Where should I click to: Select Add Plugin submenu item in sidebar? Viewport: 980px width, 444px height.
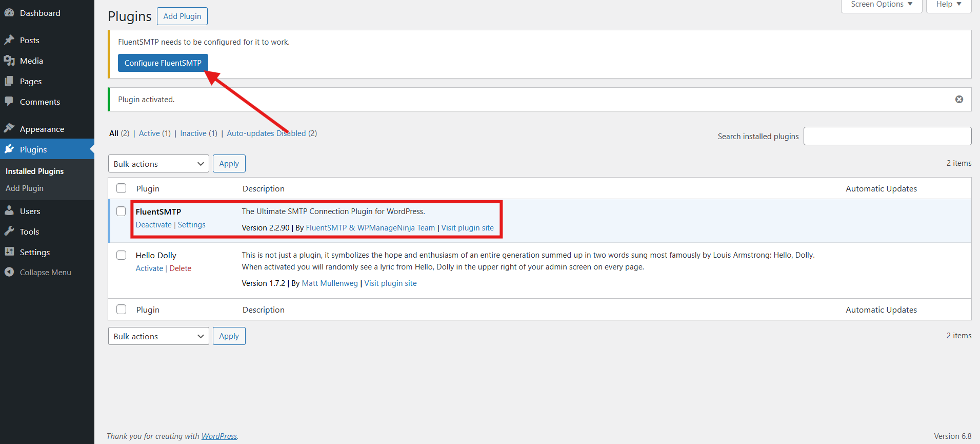(x=25, y=188)
